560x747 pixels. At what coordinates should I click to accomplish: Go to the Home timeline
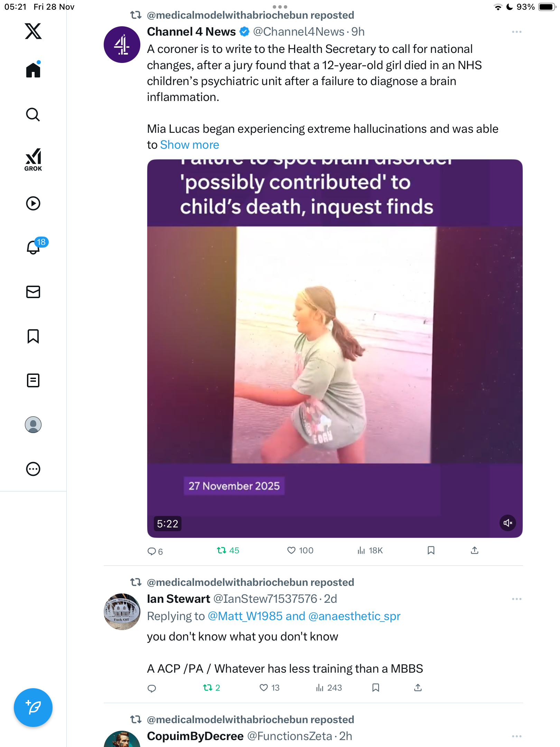[x=33, y=70]
